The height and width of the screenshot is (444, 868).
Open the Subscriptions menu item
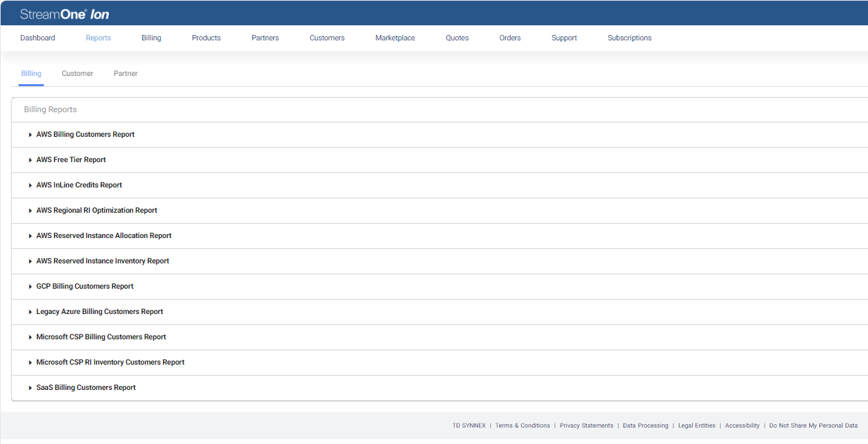[x=629, y=38]
